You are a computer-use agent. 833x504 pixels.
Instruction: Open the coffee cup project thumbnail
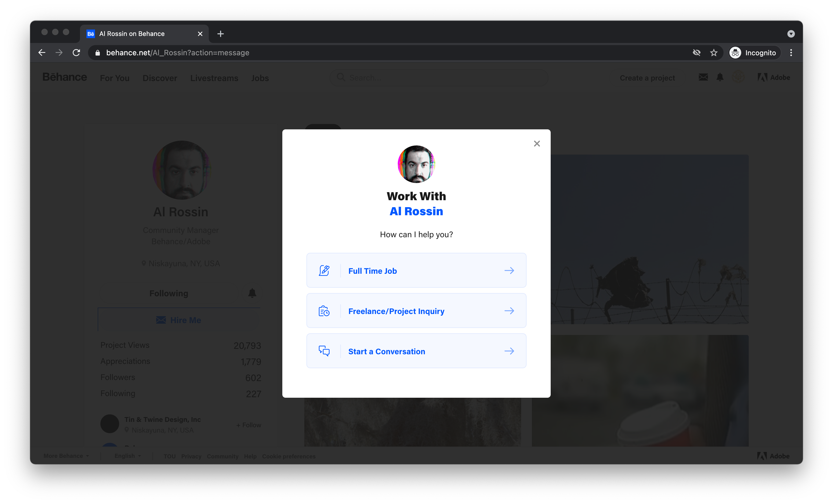pyautogui.click(x=640, y=391)
